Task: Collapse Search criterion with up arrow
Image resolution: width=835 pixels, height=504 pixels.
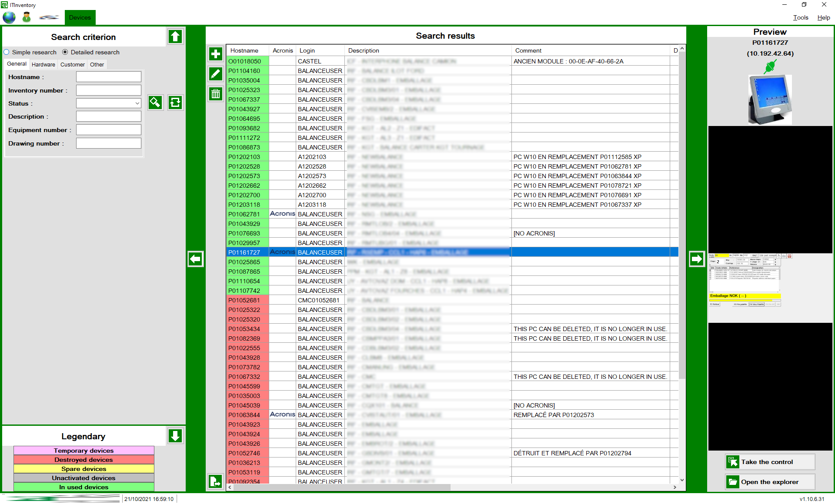Action: click(175, 36)
